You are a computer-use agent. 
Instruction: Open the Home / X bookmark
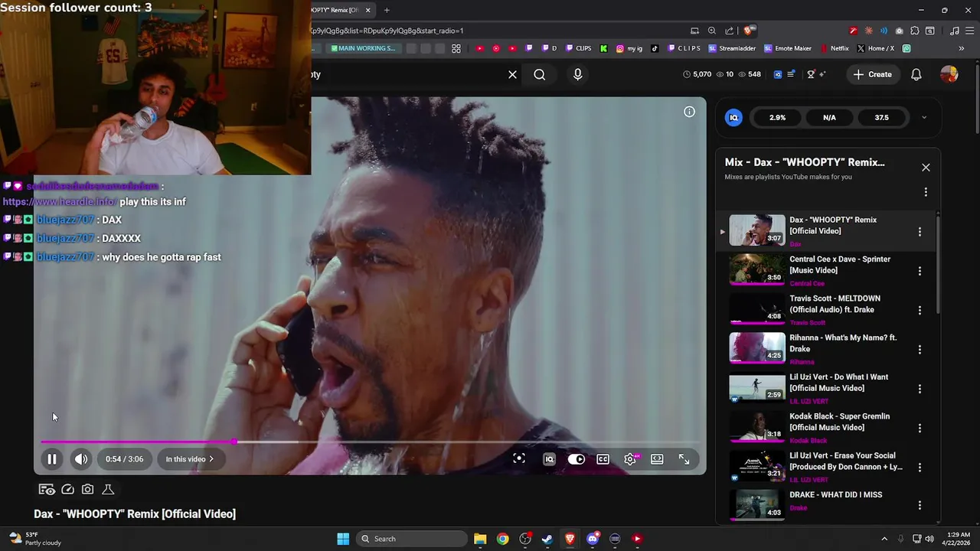[x=875, y=48]
